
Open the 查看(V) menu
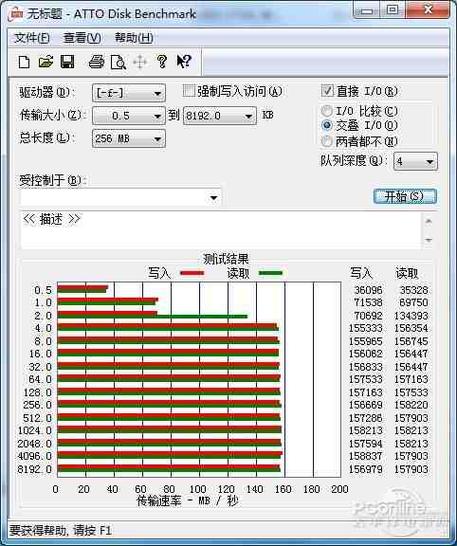coord(82,38)
